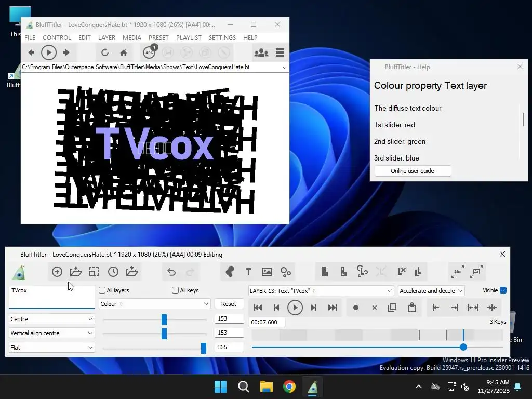Viewport: 532px width, 399px height.
Task: Enable the All keys checkbox
Action: click(176, 290)
